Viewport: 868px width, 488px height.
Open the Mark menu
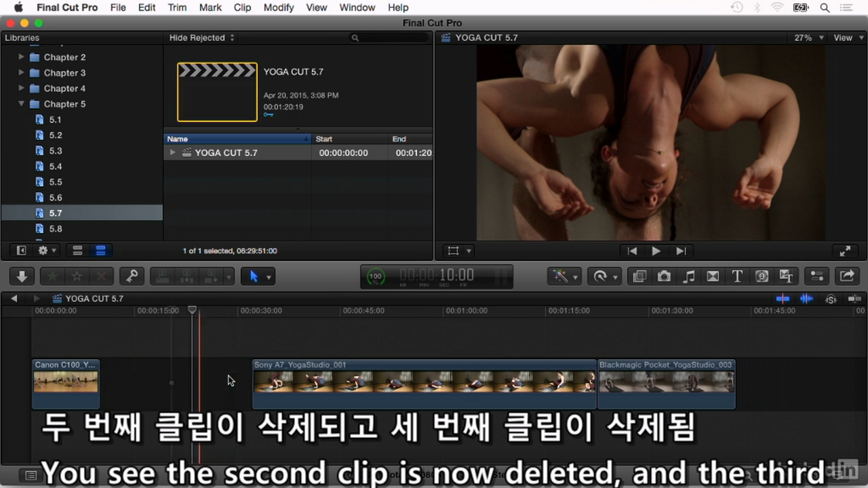coord(210,7)
